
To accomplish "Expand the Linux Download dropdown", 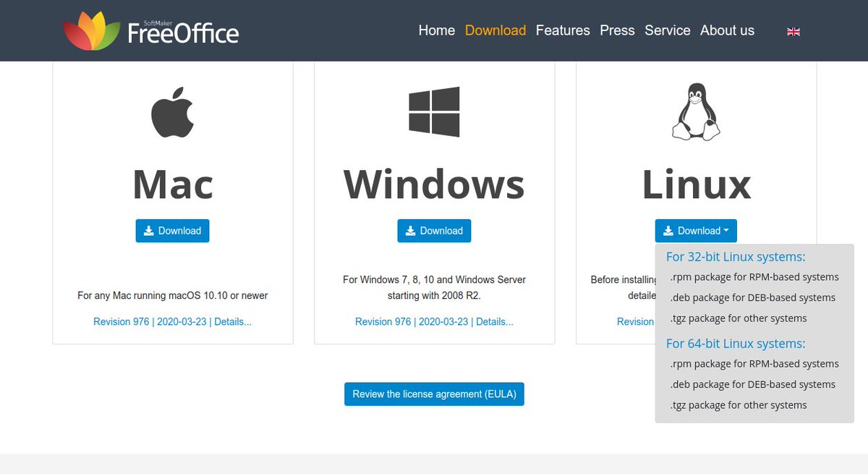I will click(696, 230).
